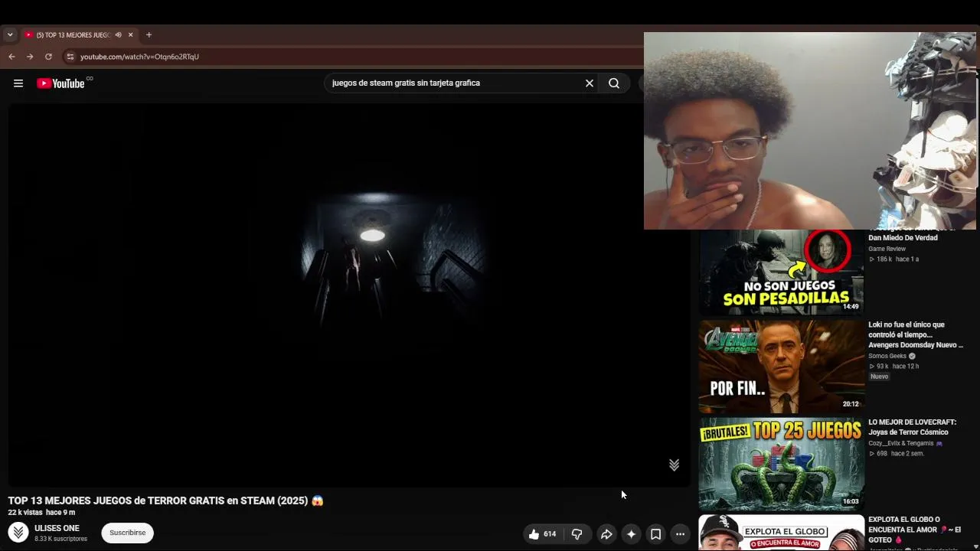The image size is (980, 551).
Task: Open more actions three-dot menu
Action: tap(680, 534)
